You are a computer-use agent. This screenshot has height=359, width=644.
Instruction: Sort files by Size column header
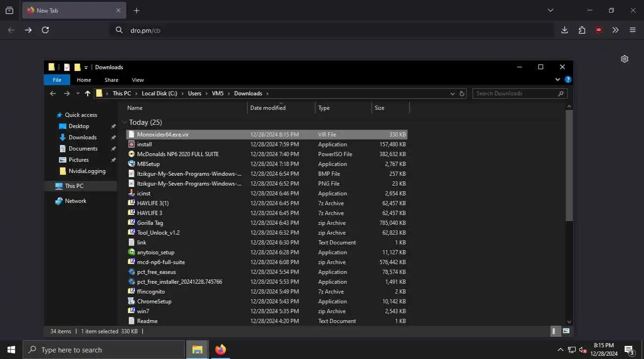pos(390,108)
